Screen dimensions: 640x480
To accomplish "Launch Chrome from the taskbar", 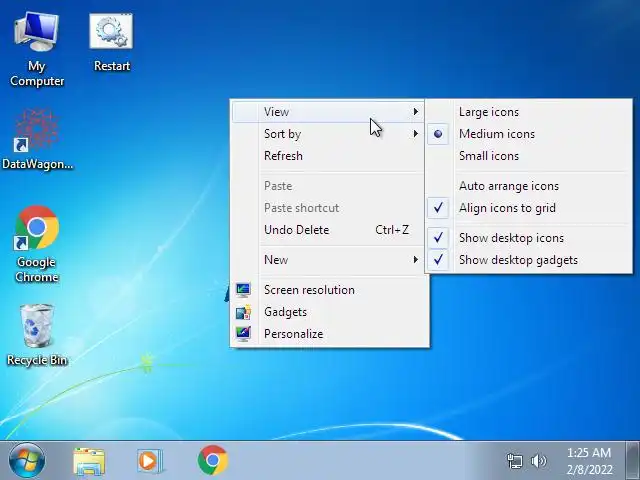I will point(213,460).
